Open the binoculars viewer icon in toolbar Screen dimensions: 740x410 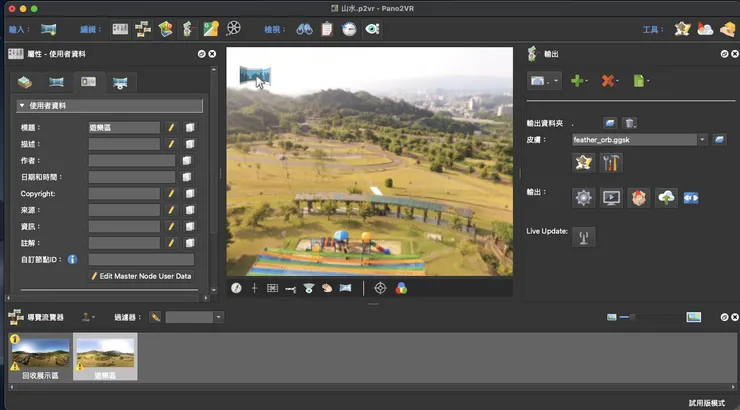coord(304,29)
